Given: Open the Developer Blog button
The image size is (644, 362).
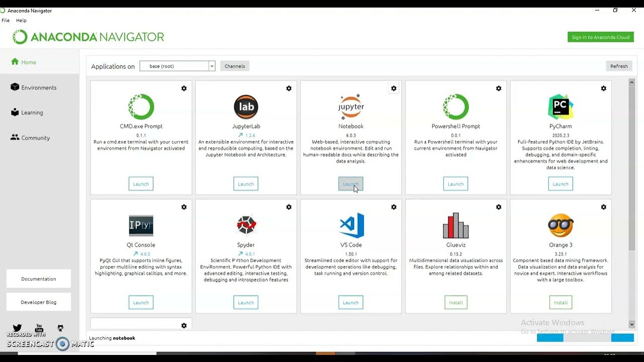Looking at the screenshot, I should [39, 302].
